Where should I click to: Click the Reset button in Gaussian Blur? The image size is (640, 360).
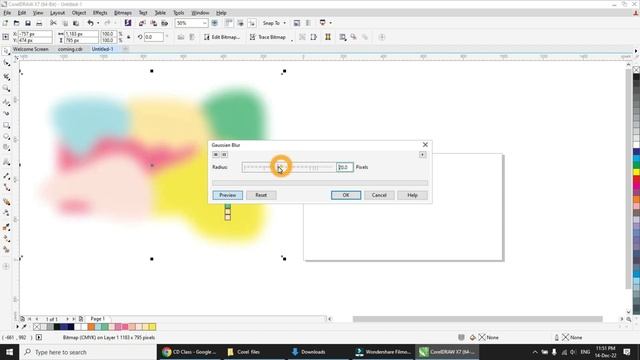261,195
